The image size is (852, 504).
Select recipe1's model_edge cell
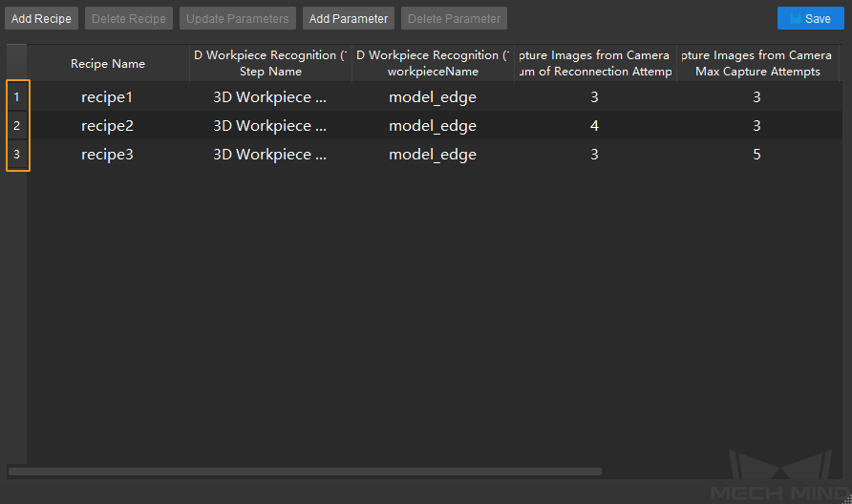(x=433, y=97)
